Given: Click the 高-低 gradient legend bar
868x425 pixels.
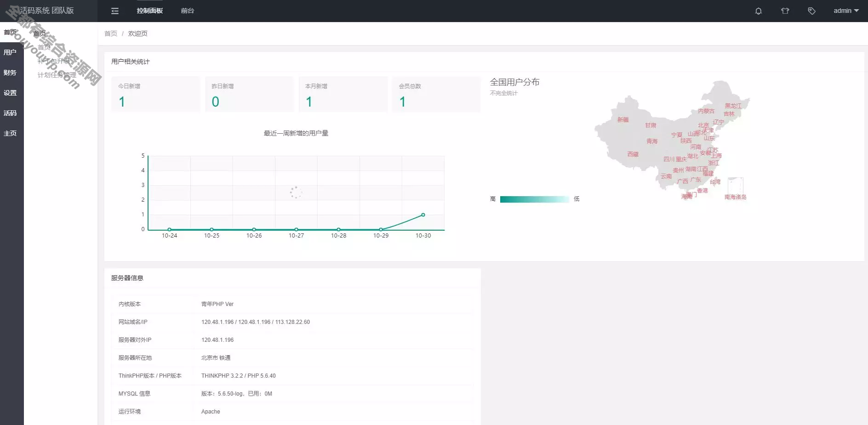Looking at the screenshot, I should click(534, 199).
